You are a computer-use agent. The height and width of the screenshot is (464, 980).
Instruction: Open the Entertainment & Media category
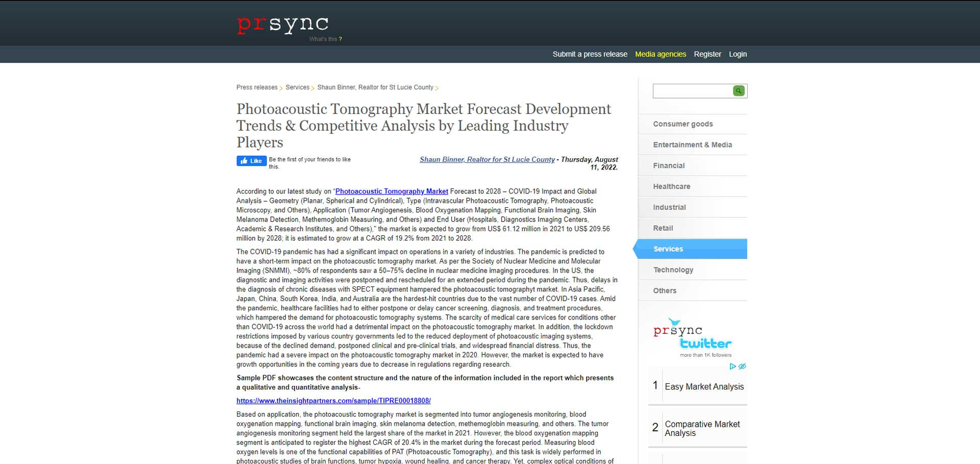(x=692, y=144)
